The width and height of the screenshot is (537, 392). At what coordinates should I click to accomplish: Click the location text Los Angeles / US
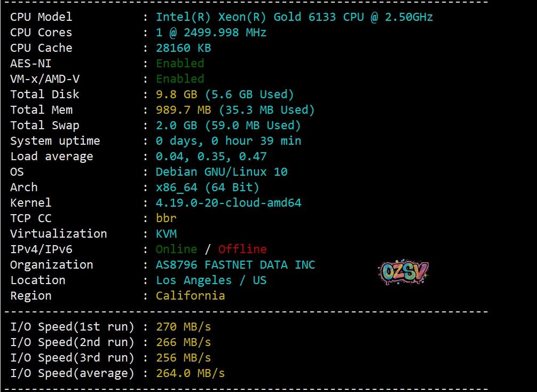pos(211,280)
